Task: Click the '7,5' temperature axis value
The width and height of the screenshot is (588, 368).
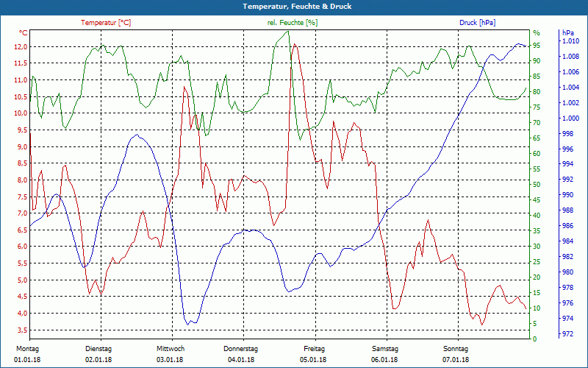Action: pyautogui.click(x=23, y=197)
